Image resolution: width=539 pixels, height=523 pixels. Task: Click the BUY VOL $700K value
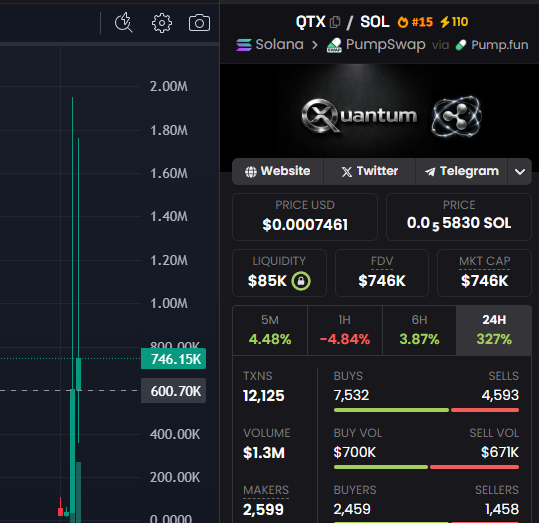[355, 452]
